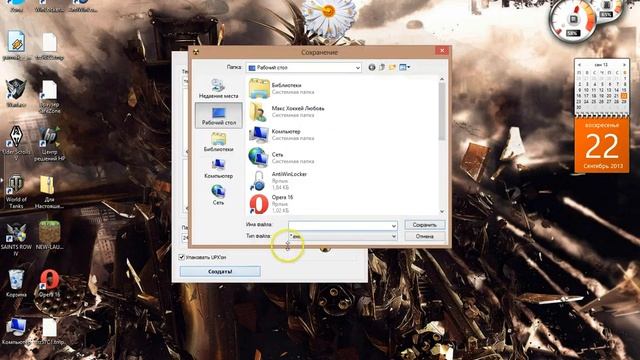The image size is (640, 360).
Task: Select Компьютер in the places bar
Action: click(x=218, y=169)
